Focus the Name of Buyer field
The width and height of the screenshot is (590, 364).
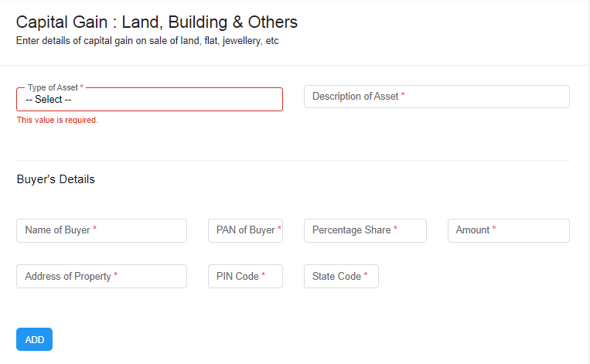[x=101, y=230]
